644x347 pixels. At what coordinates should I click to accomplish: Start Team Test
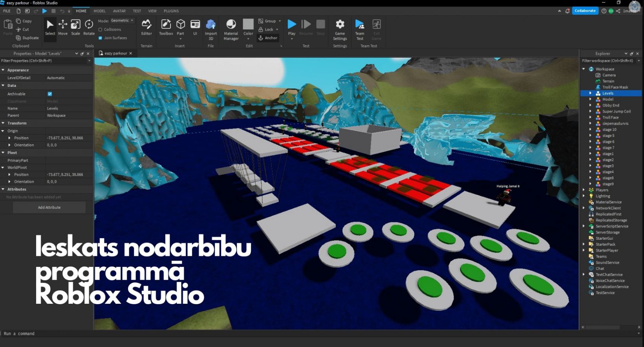coord(360,29)
